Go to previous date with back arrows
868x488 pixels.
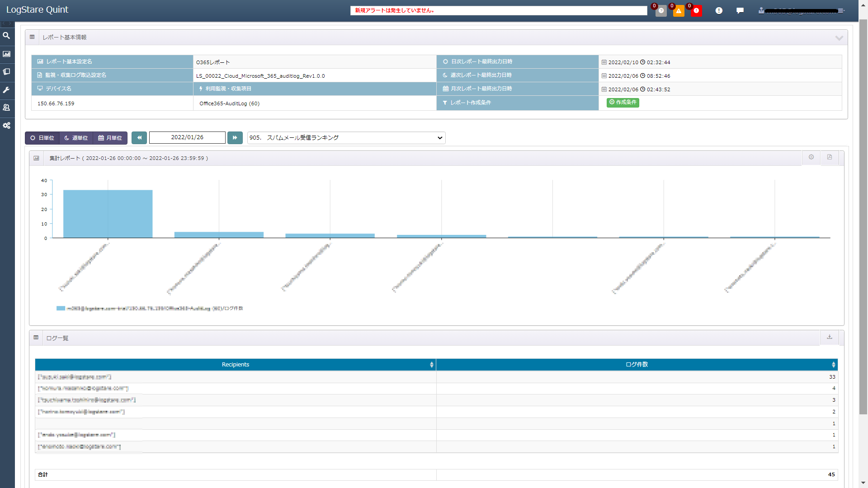tap(139, 138)
